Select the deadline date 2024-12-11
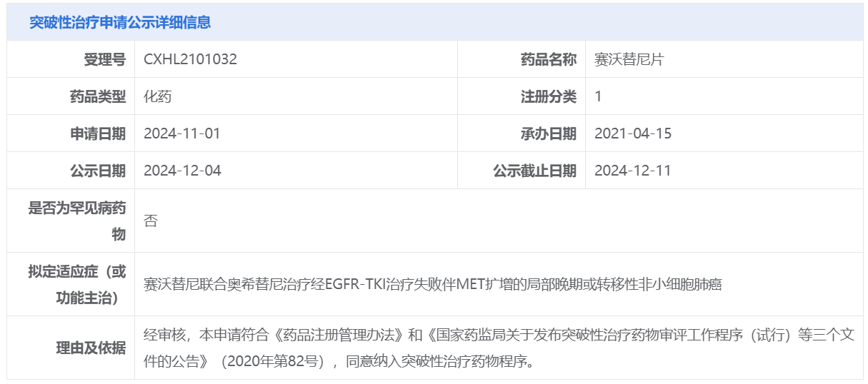The height and width of the screenshot is (384, 868). 633,171
